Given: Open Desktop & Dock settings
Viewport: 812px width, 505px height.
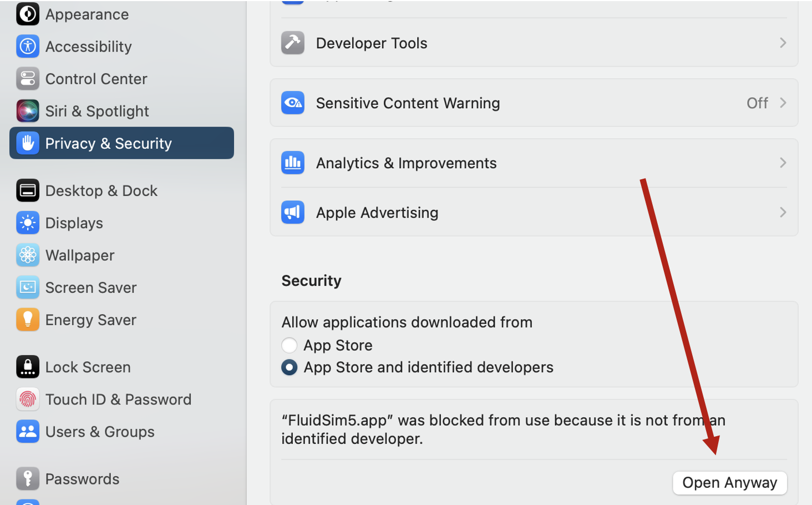Looking at the screenshot, I should click(101, 191).
